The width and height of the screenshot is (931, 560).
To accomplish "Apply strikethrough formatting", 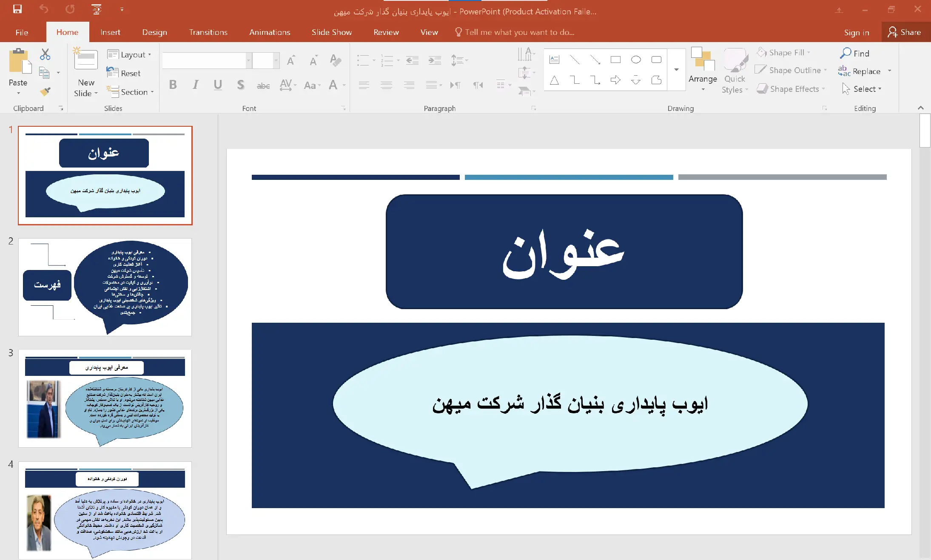I will point(263,85).
